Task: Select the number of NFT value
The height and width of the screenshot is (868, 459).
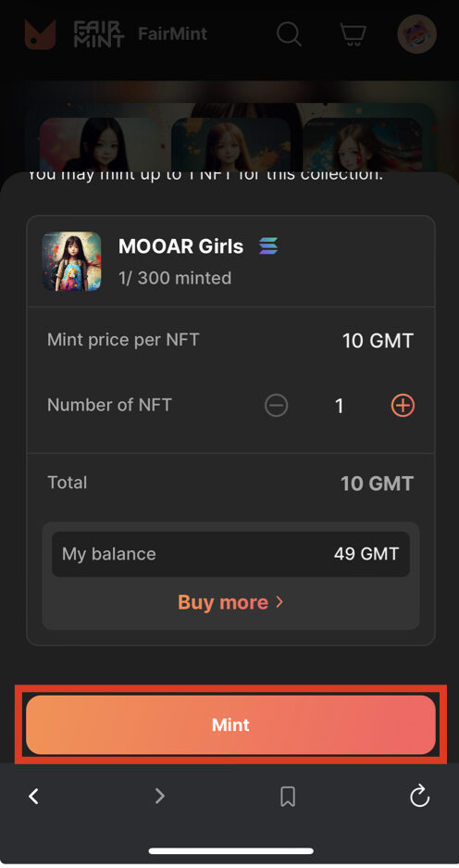Action: (x=339, y=407)
